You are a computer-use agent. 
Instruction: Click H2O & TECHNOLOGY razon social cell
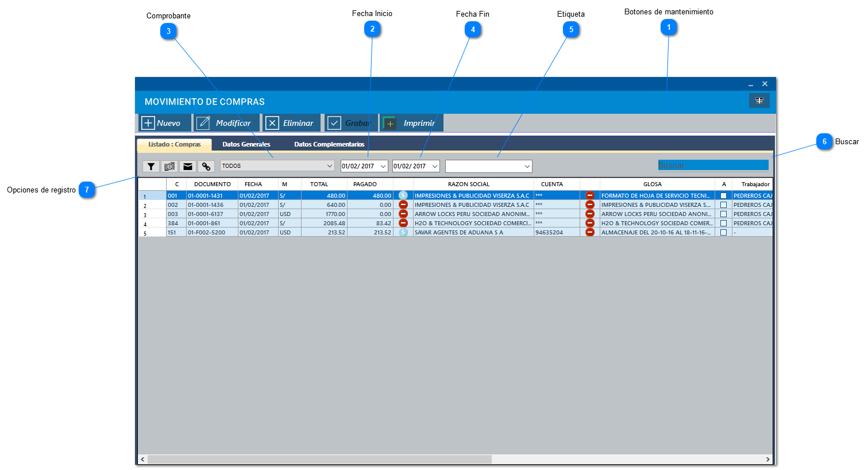click(473, 224)
